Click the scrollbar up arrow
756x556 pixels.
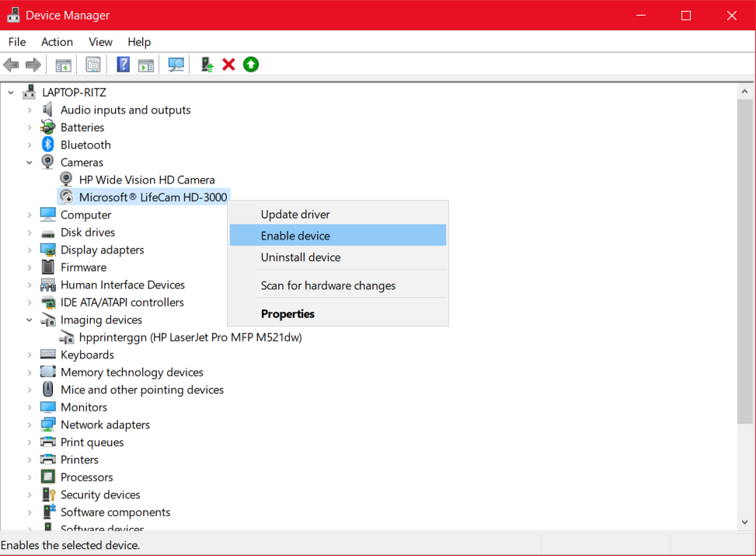745,91
